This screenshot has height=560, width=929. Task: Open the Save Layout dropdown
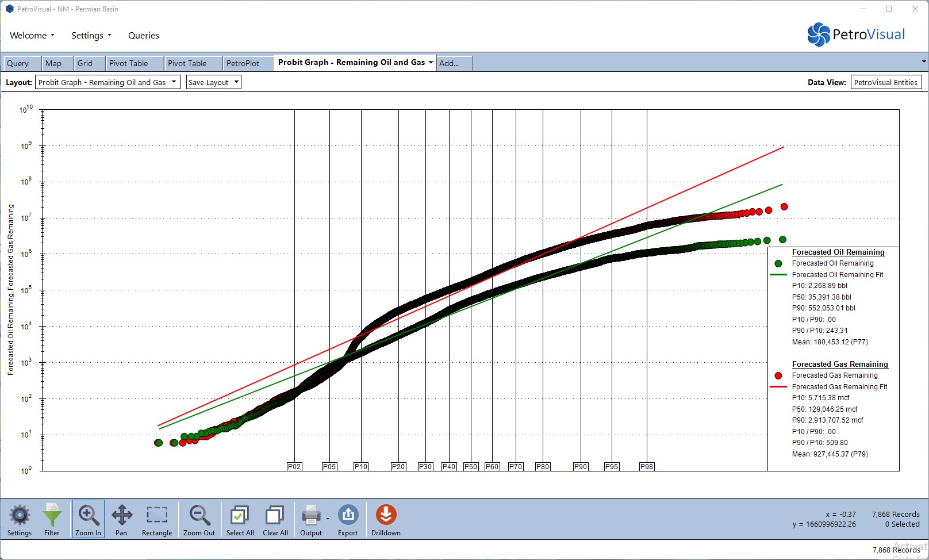tap(236, 82)
